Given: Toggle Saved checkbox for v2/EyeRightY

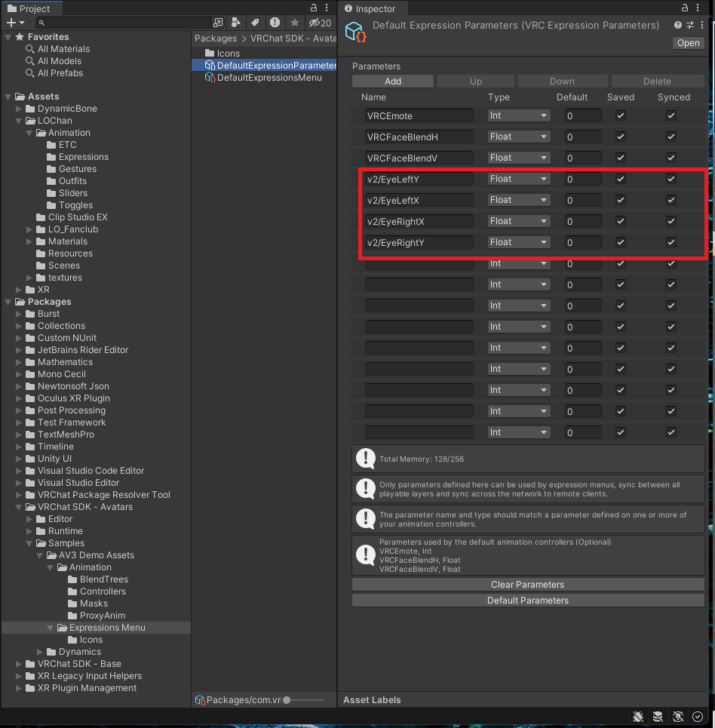Looking at the screenshot, I should click(x=621, y=242).
